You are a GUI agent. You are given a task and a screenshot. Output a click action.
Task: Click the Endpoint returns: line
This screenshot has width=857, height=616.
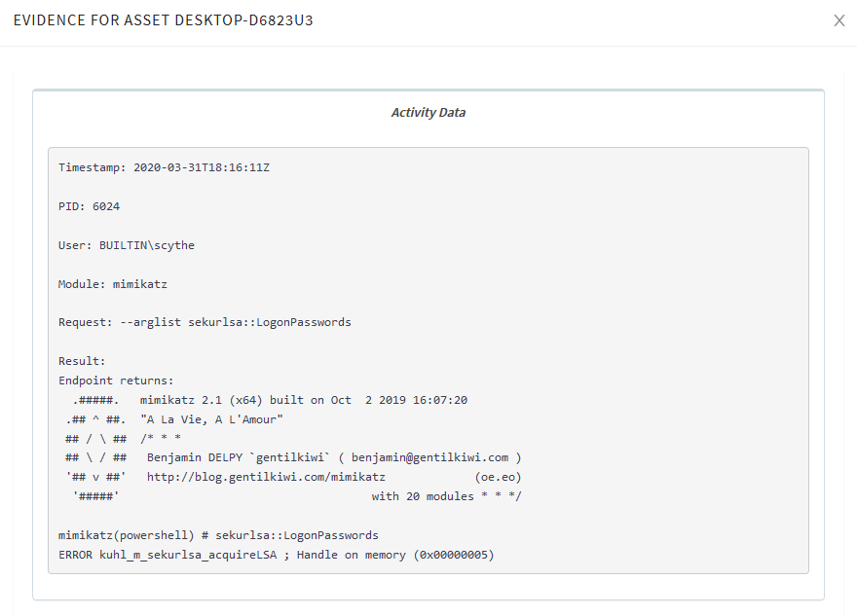(x=116, y=380)
